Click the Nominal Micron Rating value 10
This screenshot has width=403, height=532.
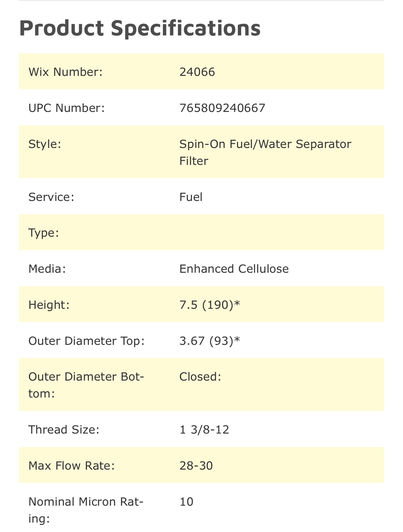tap(186, 502)
